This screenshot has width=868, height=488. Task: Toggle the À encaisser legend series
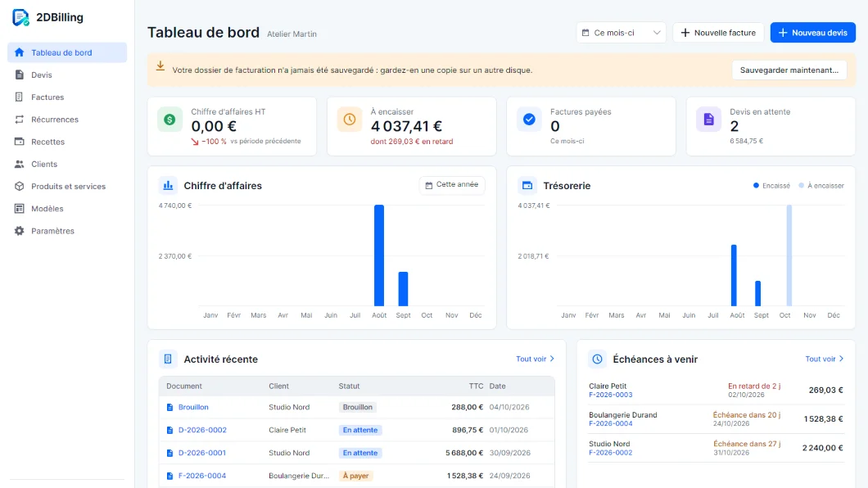coord(821,186)
